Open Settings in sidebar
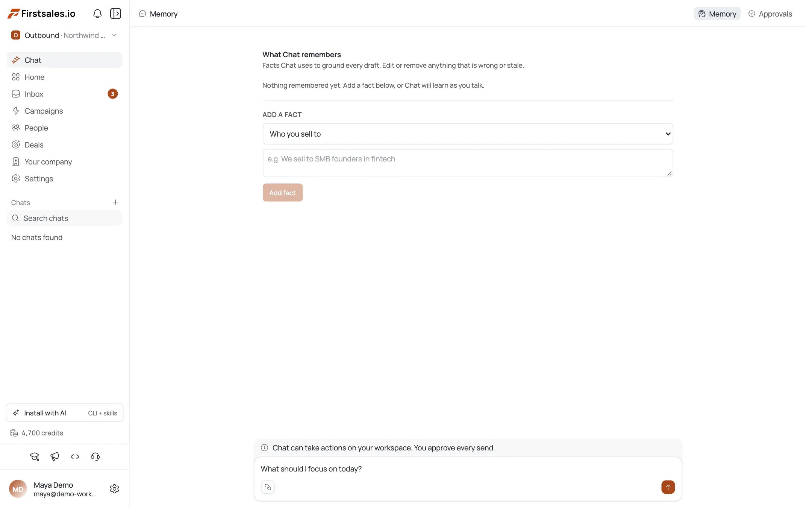The image size is (812, 508). (x=64, y=179)
